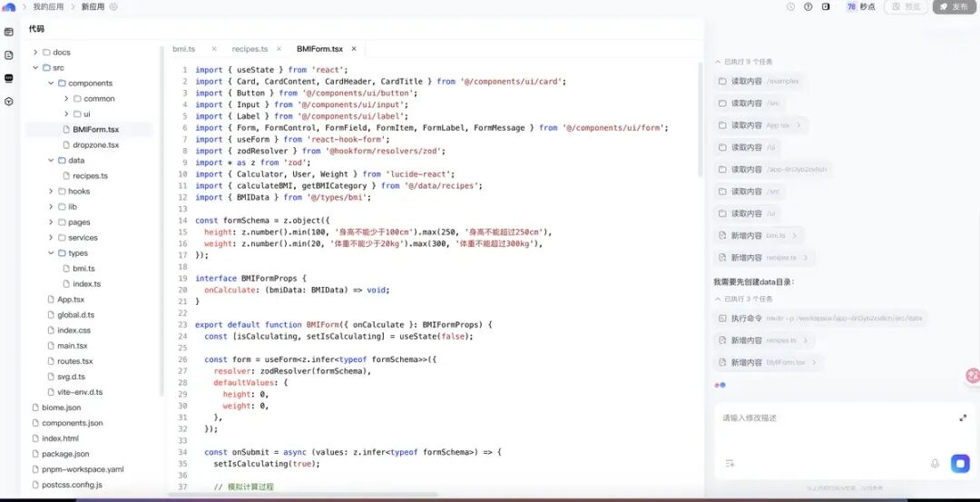Click the microphone voice input icon
The width and height of the screenshot is (980, 502).
point(935,463)
